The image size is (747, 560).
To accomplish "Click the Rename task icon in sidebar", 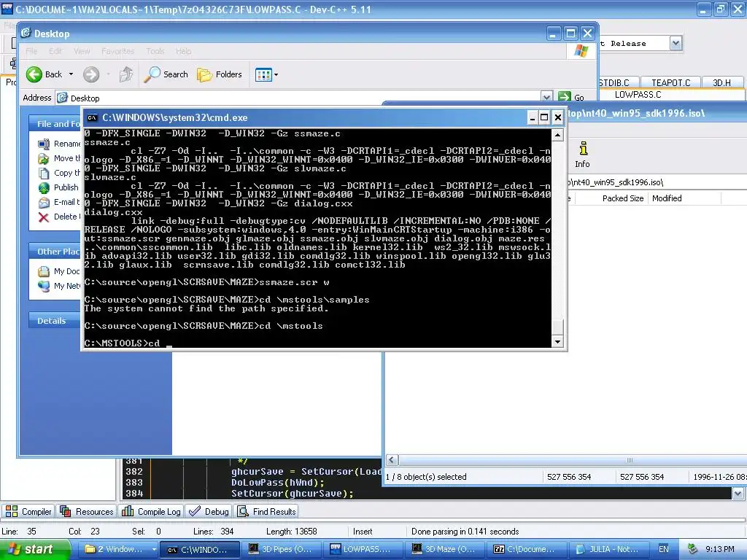I will pos(43,144).
